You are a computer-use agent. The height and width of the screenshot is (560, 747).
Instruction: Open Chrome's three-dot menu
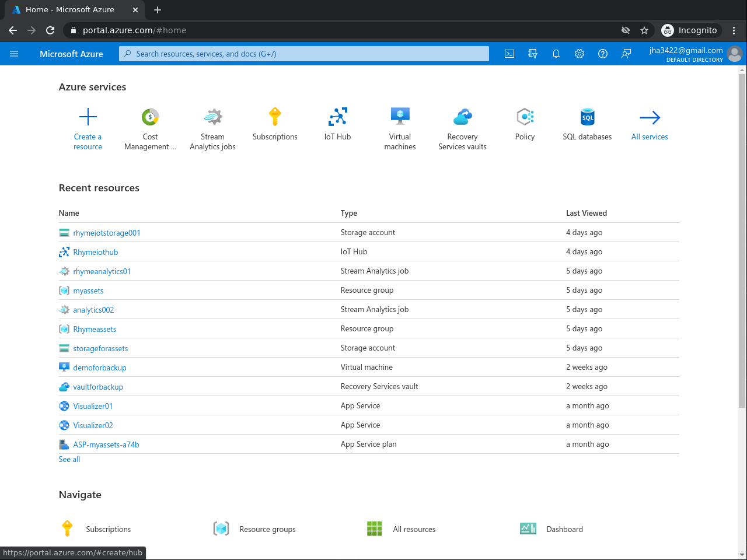tap(734, 30)
